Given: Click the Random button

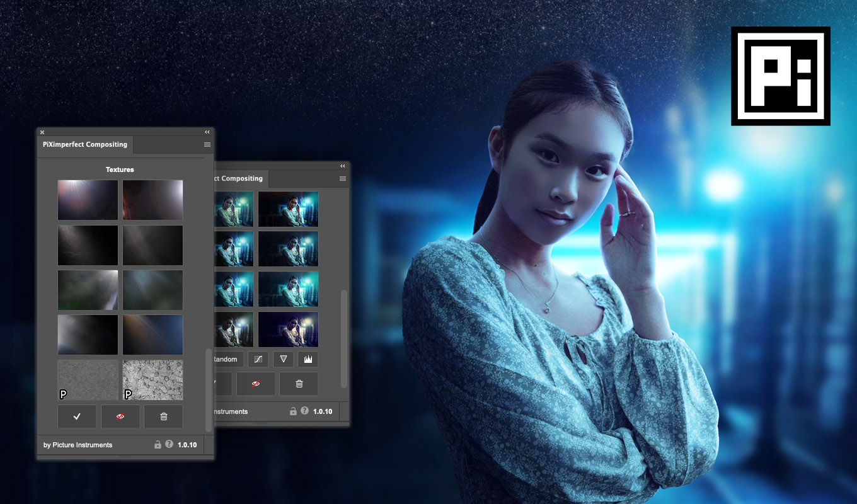Looking at the screenshot, I should tap(226, 359).
